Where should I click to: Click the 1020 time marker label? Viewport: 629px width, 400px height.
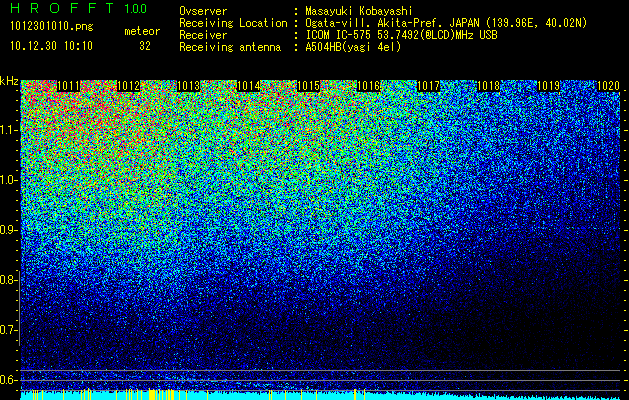tap(609, 86)
